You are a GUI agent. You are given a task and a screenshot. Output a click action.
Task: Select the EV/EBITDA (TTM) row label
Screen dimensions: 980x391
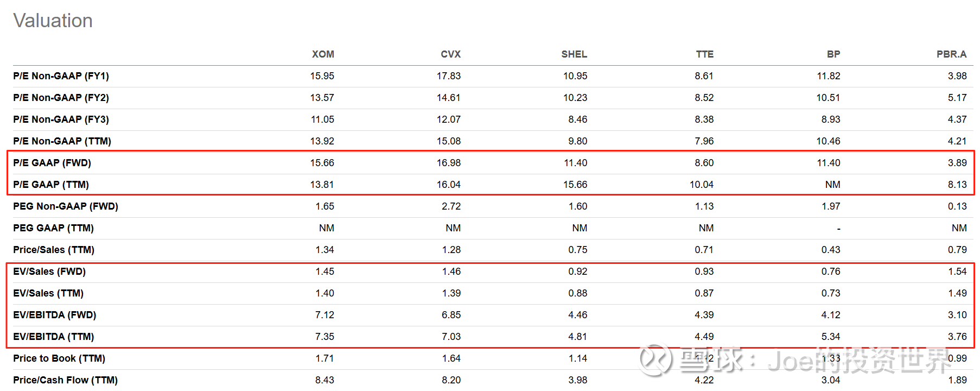(x=53, y=337)
